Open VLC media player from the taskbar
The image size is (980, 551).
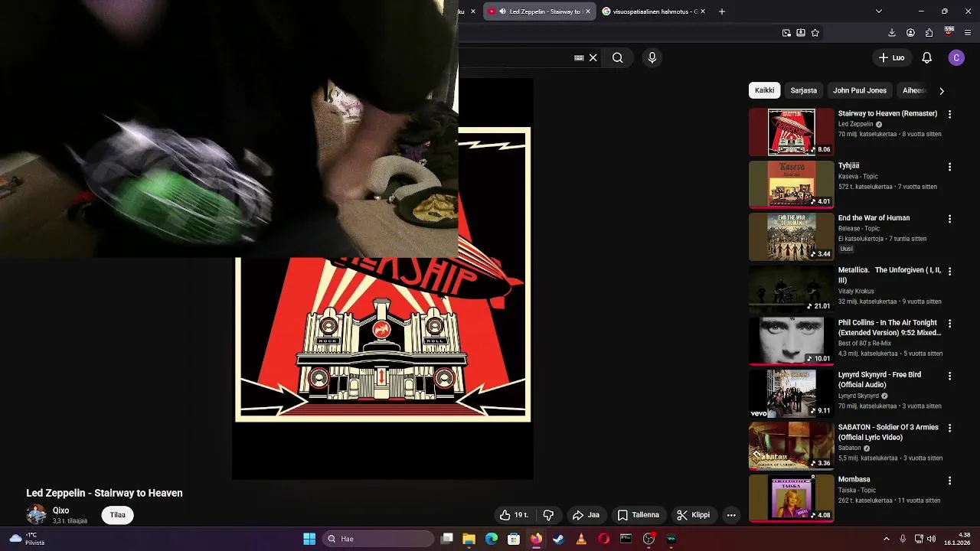[x=581, y=539]
